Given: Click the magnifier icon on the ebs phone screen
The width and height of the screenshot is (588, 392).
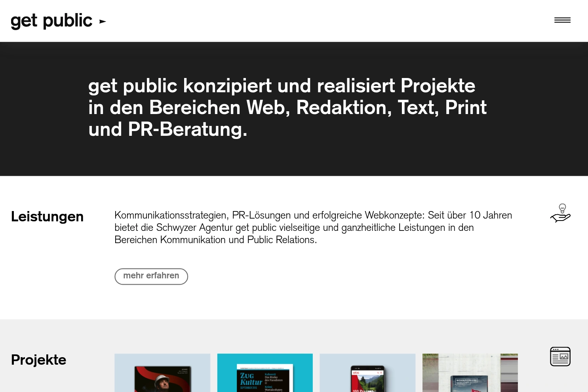Looking at the screenshot, I should point(378,373).
